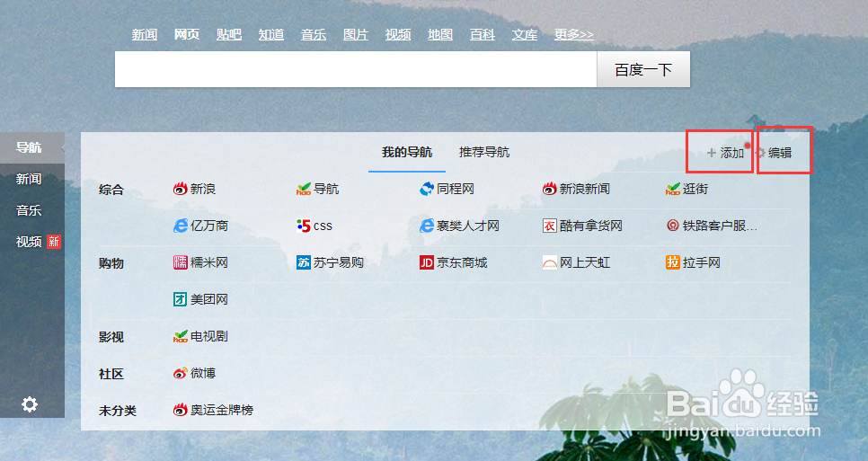Expand the 更多>> links

574,34
